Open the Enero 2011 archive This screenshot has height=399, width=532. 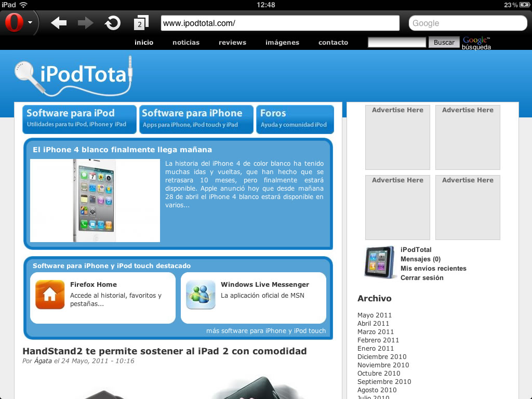(376, 349)
